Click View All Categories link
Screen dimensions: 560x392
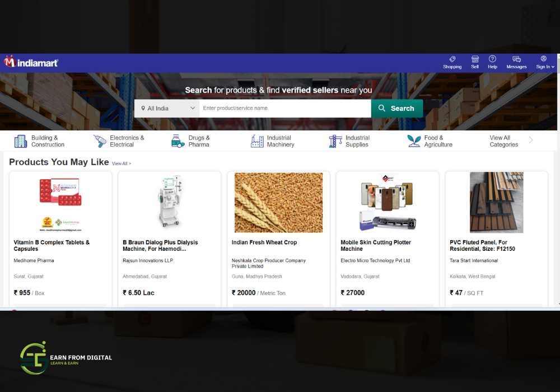tap(503, 141)
